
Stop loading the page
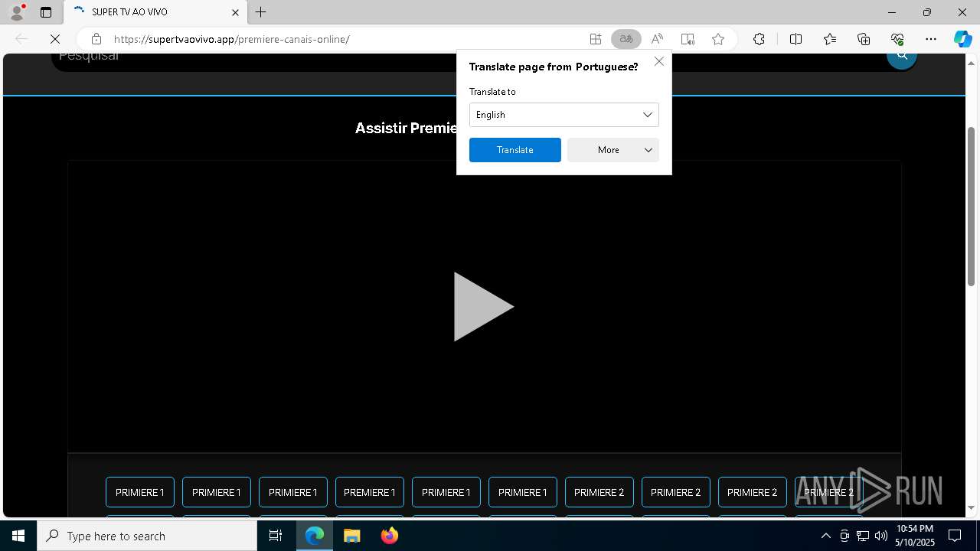pos(54,39)
